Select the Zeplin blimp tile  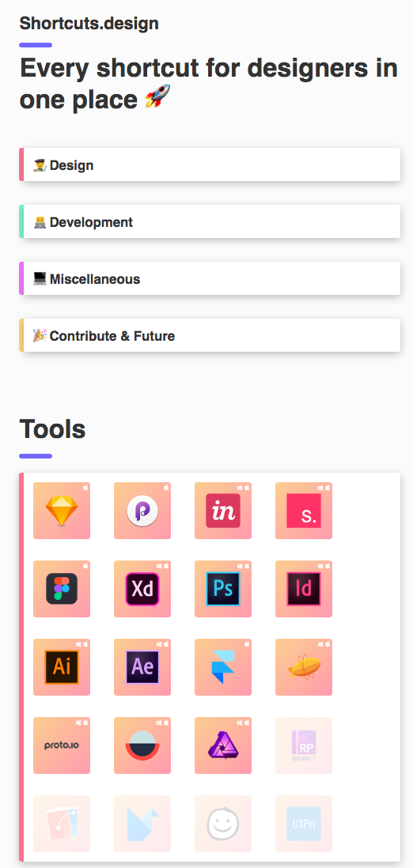(x=304, y=667)
